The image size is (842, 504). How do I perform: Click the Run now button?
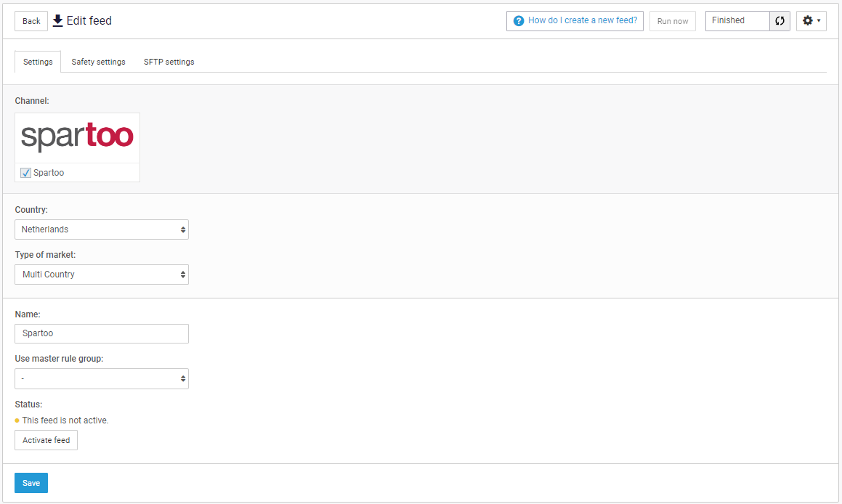click(672, 21)
